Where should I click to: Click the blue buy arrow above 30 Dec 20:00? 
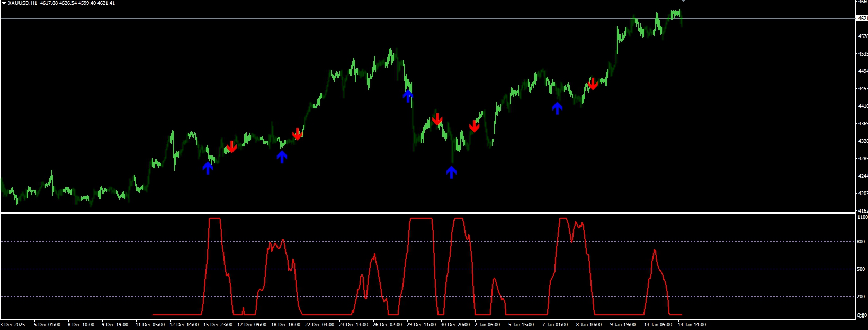pos(451,172)
